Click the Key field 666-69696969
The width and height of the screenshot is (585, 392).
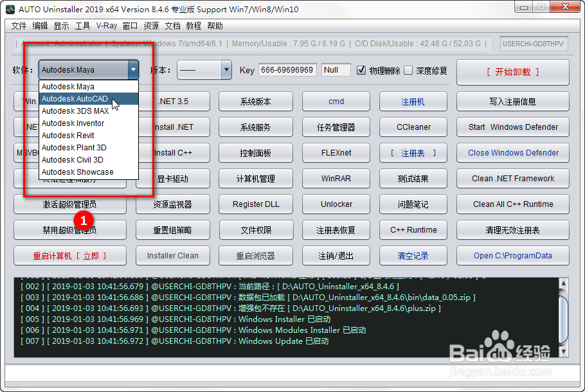click(x=287, y=70)
